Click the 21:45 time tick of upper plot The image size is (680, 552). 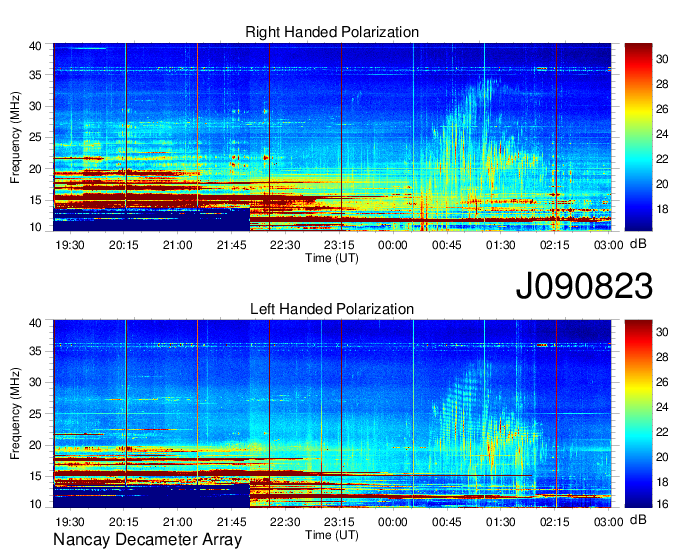[x=232, y=245]
